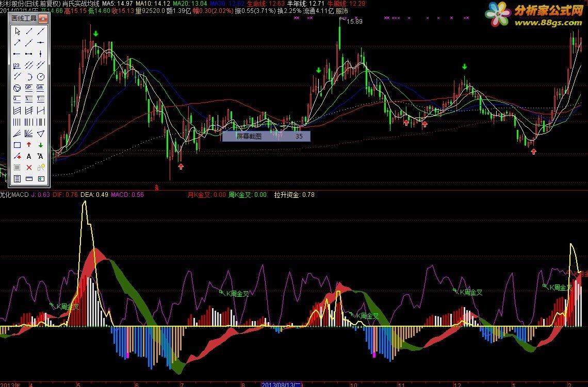Place a red up arrow marker tool
This screenshot has width=588, height=387.
click(x=29, y=145)
